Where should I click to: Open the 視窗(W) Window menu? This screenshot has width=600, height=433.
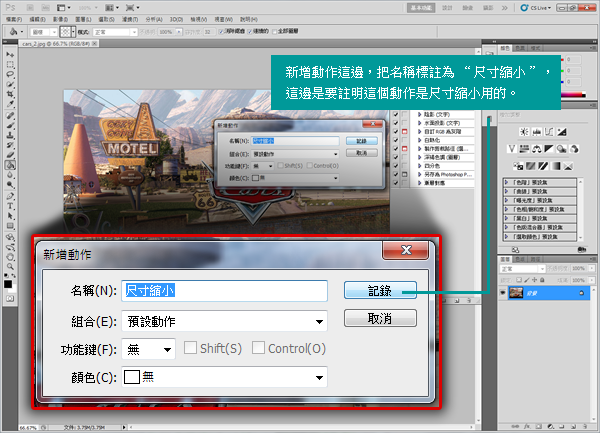(223, 19)
